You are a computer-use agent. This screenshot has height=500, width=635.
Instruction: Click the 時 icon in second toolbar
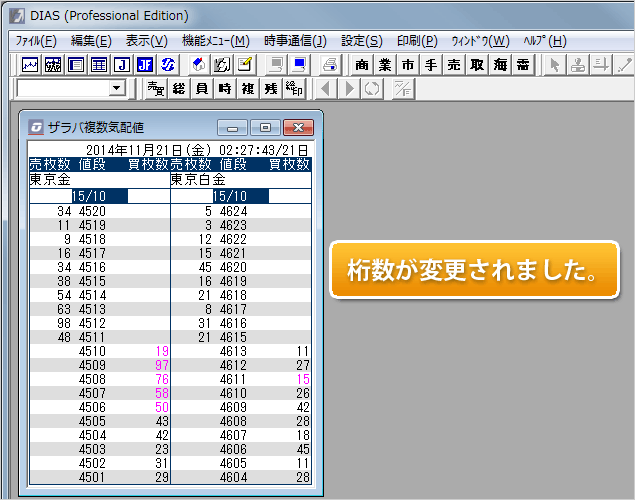click(x=225, y=89)
